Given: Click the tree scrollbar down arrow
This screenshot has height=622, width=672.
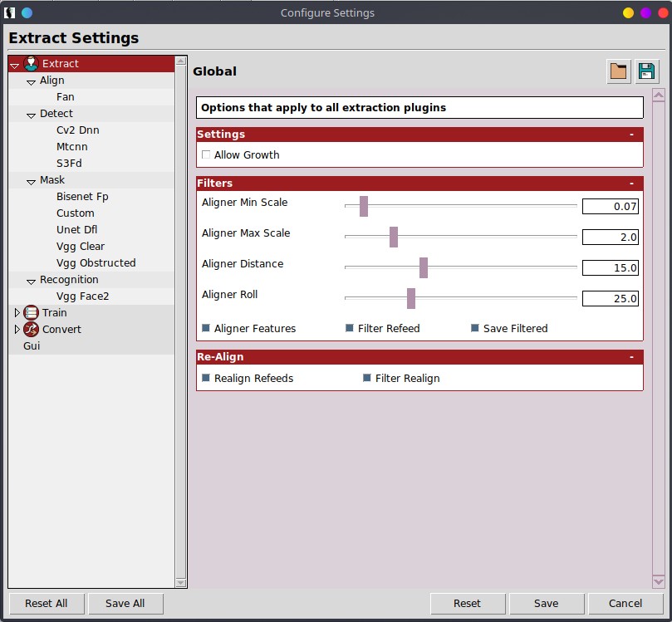Looking at the screenshot, I should pyautogui.click(x=181, y=583).
